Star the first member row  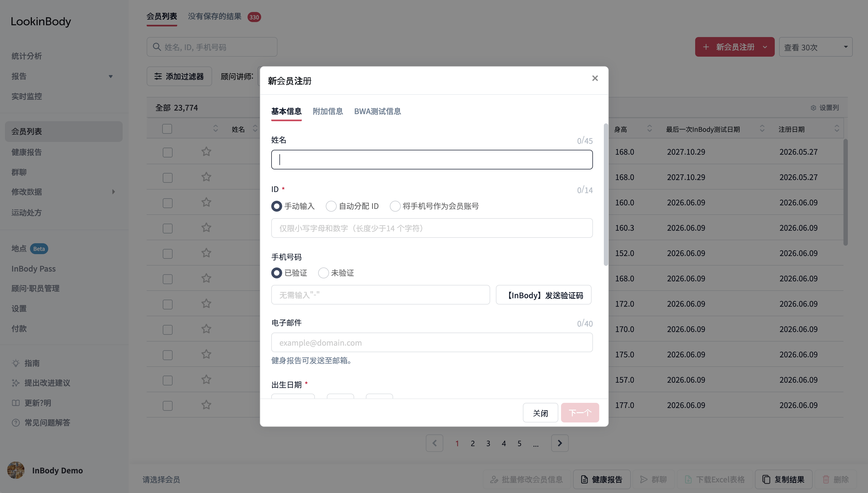pos(206,151)
